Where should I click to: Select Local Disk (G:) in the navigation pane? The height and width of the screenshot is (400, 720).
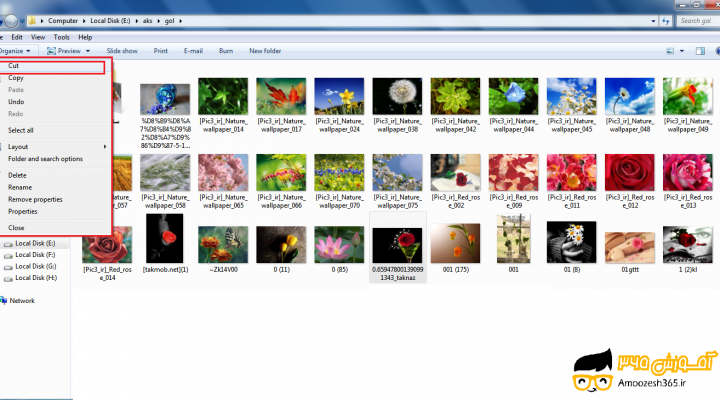pos(35,266)
